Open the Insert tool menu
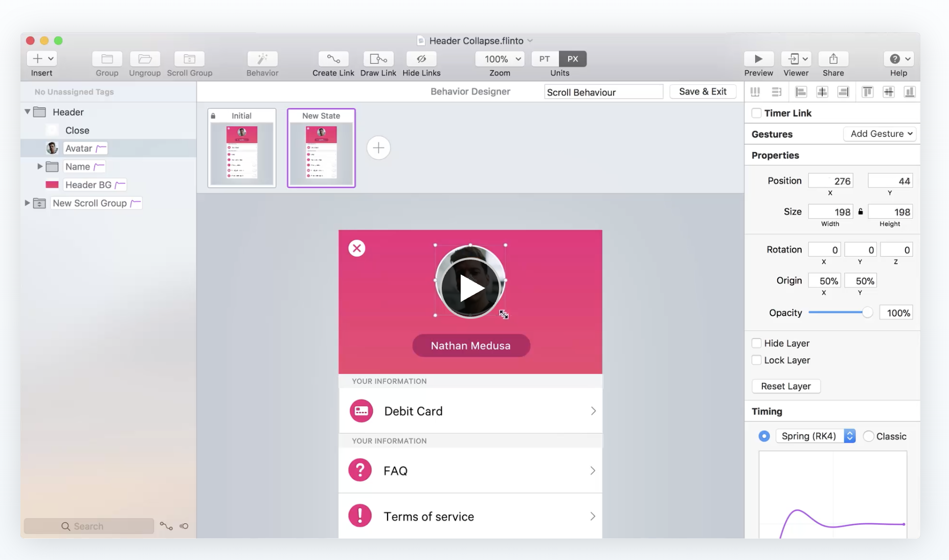Image resolution: width=949 pixels, height=560 pixels. [41, 59]
